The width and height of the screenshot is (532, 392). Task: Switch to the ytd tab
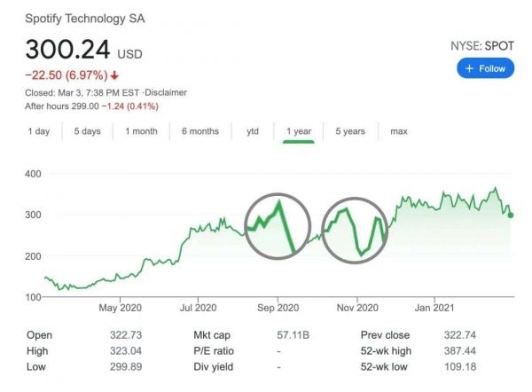pos(253,131)
